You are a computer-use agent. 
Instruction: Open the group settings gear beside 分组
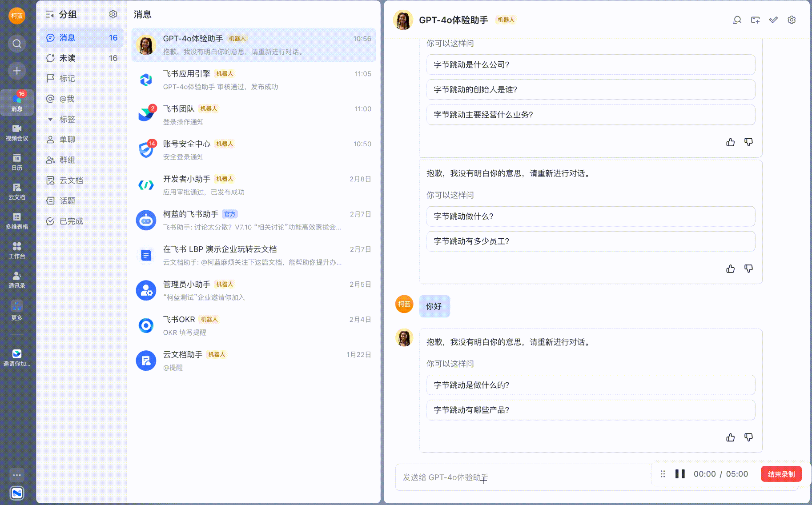113,14
